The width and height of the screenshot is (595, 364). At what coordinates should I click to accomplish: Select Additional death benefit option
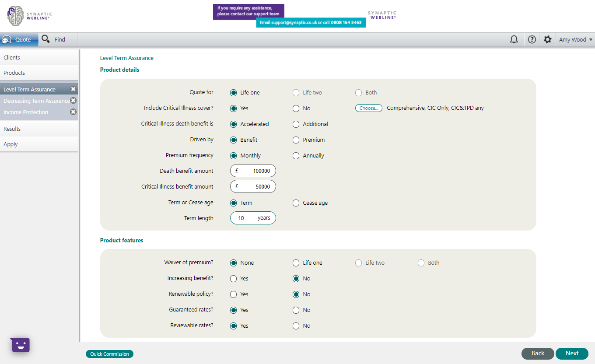[296, 124]
